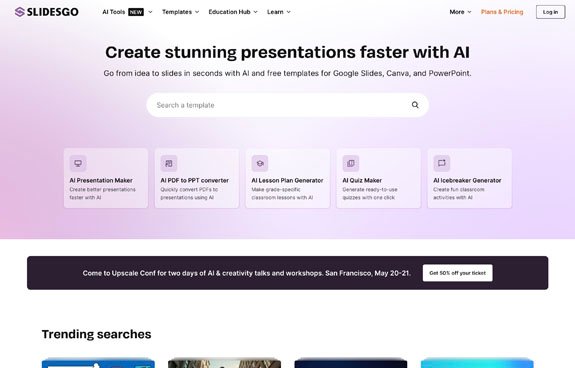This screenshot has width=575, height=368.
Task: Click the AI Quiz Maker card title
Action: pyautogui.click(x=362, y=180)
